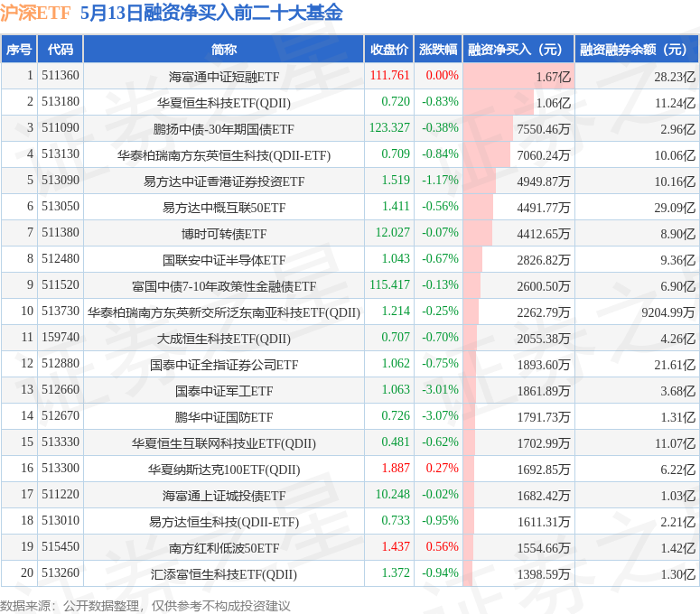The image size is (700, 614).
Task: Select 华夏纳斯达克100ETF(QDII) name
Action: coord(224,470)
